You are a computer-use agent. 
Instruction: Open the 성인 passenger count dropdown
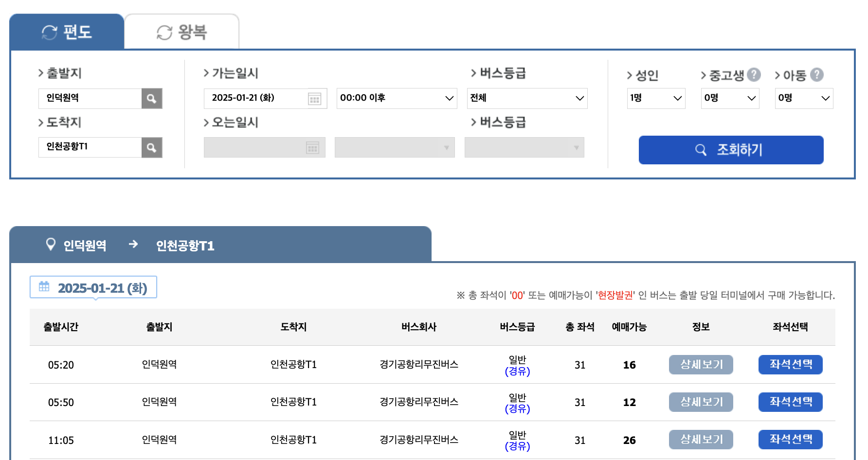click(x=655, y=98)
